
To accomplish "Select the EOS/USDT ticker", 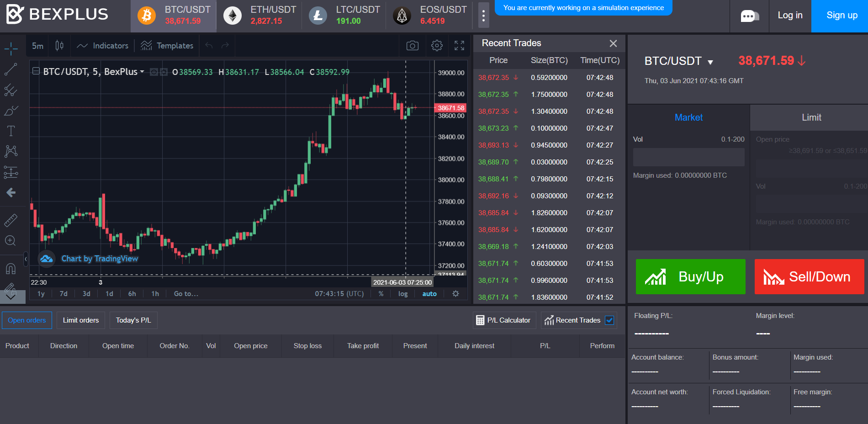I will click(430, 16).
